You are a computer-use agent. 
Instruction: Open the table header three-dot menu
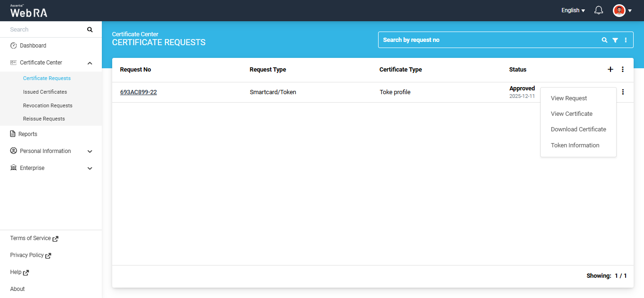(622, 70)
